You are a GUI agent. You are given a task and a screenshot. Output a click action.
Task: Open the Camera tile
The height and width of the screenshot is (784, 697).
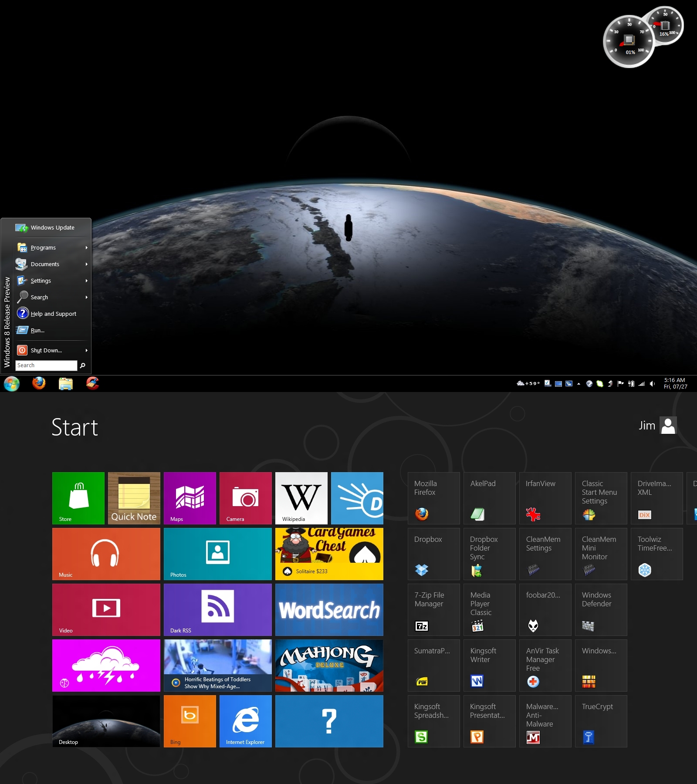(246, 498)
